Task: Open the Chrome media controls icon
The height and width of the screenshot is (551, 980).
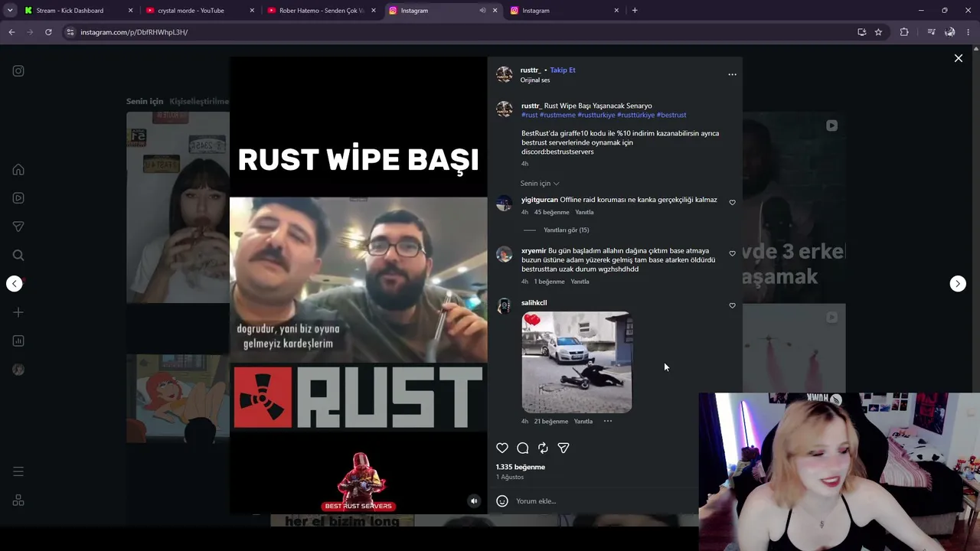Action: point(931,32)
